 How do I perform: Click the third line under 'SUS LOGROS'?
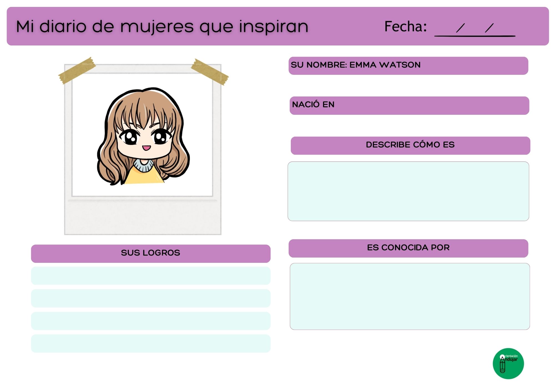pyautogui.click(x=151, y=321)
